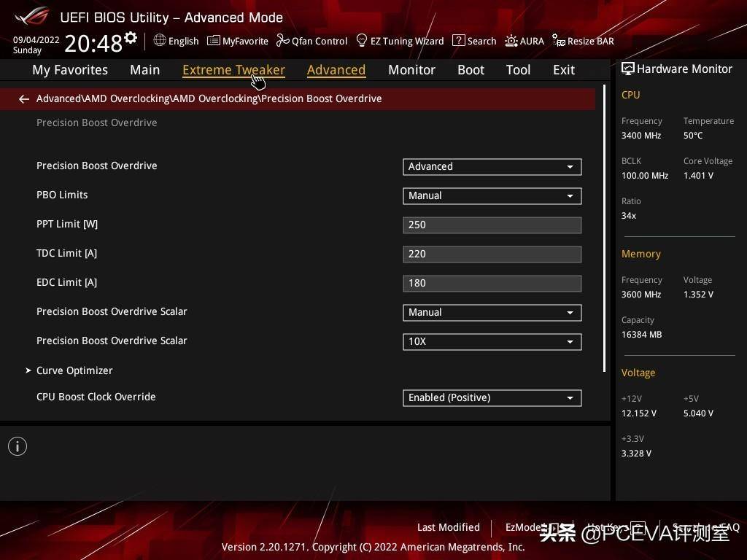Open the Extreme Tweaker tab
The image size is (747, 560).
(x=233, y=70)
